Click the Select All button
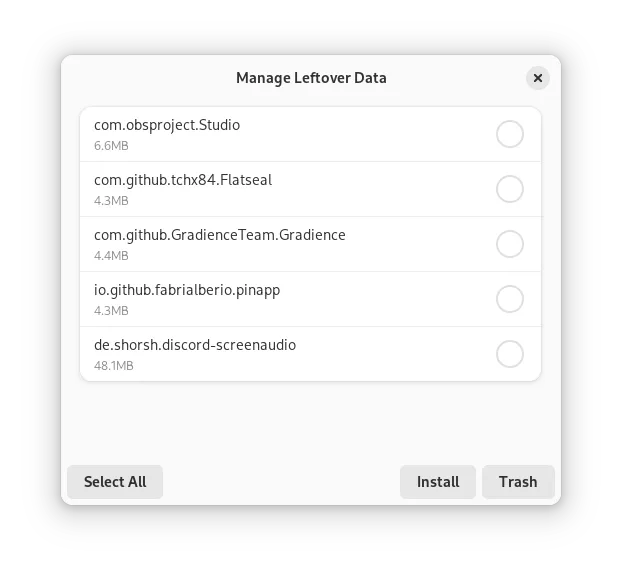Viewport: 622px width, 572px height. point(115,482)
